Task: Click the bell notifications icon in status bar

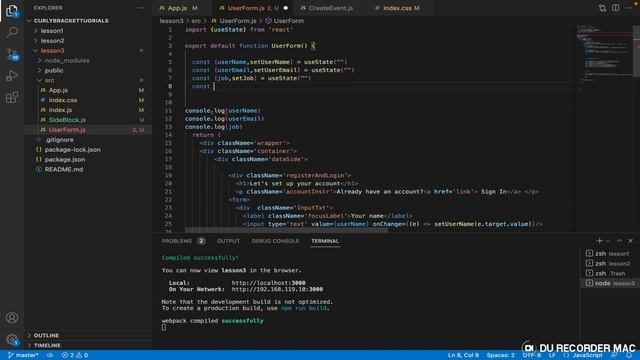Action: coord(629,356)
